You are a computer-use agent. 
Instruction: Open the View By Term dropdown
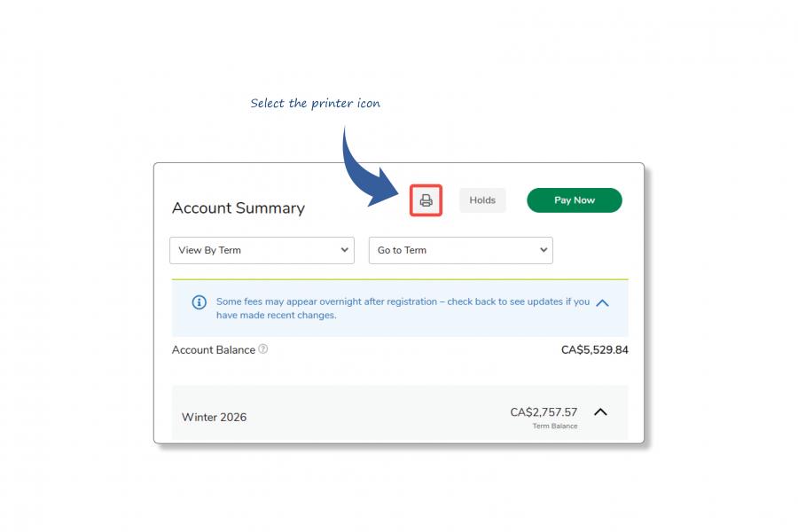262,250
